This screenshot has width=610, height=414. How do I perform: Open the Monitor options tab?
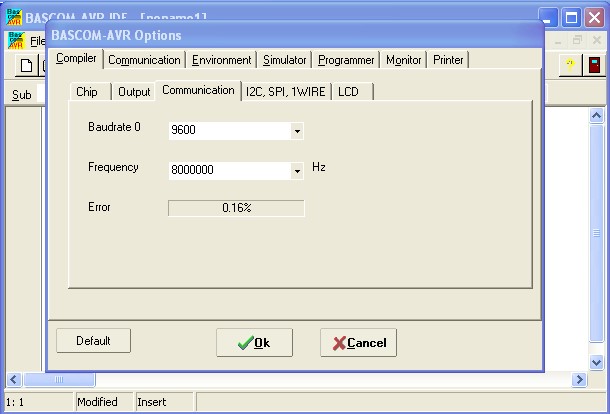click(x=403, y=60)
